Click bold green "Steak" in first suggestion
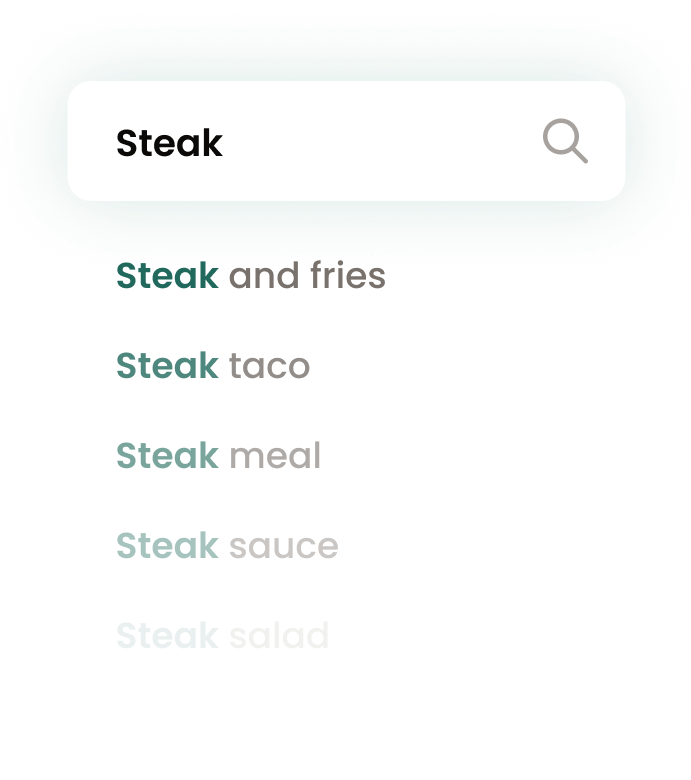691x780 pixels. tap(167, 275)
